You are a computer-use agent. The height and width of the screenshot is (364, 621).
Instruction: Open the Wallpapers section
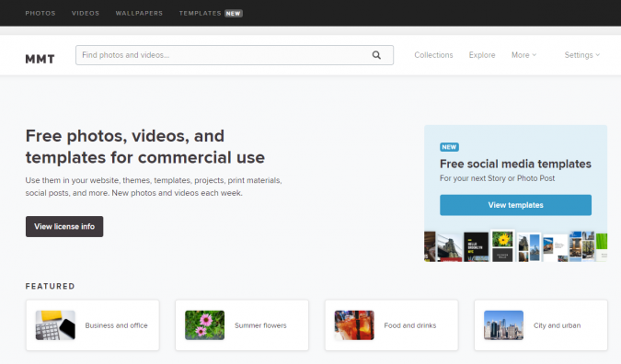tap(139, 13)
